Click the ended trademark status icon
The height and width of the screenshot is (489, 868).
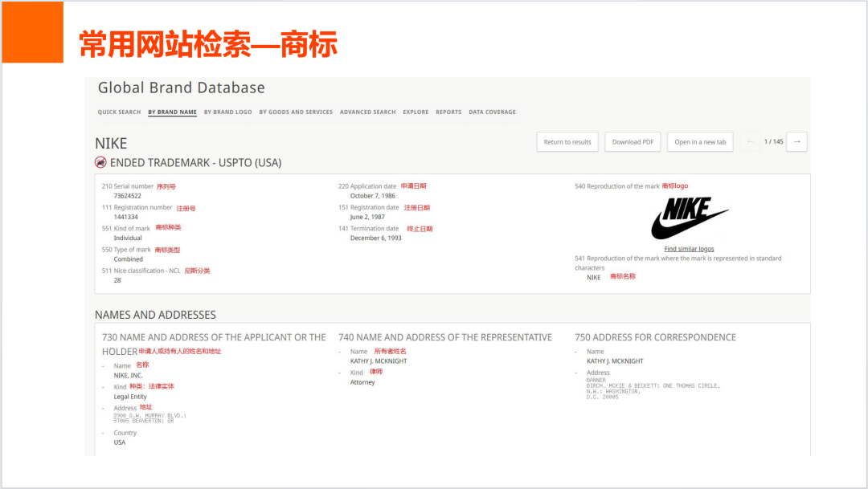(100, 162)
